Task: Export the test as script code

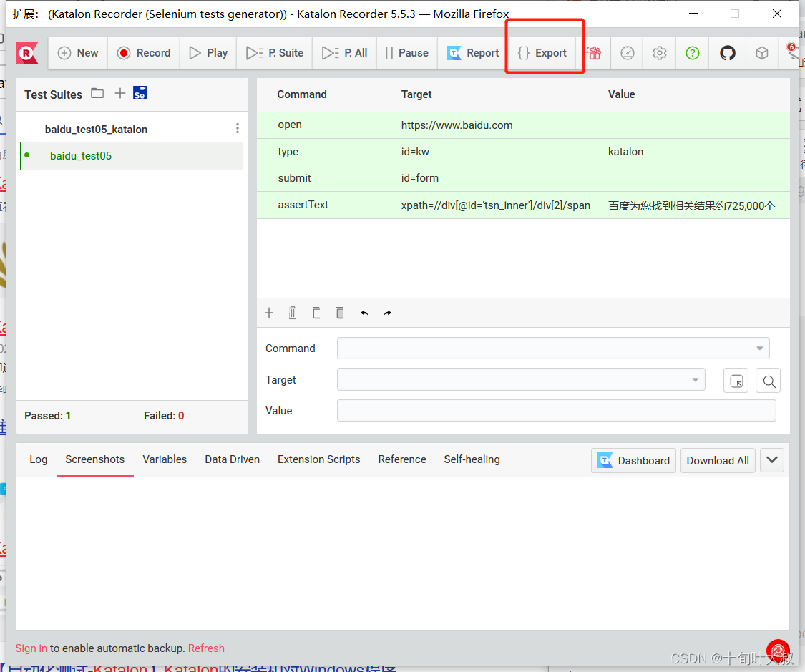Action: tap(542, 53)
